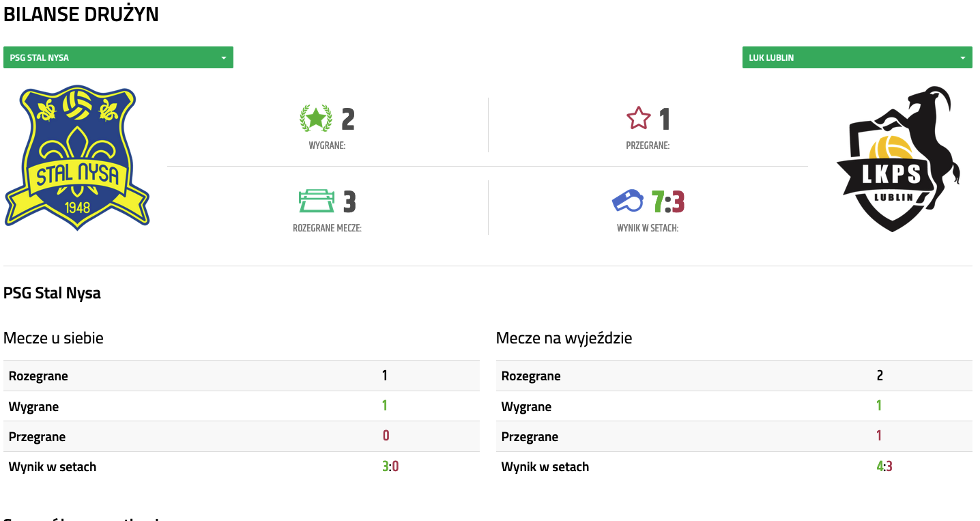Image resolution: width=980 pixels, height=521 pixels.
Task: Click the red outlined star losses icon
Action: (x=639, y=119)
